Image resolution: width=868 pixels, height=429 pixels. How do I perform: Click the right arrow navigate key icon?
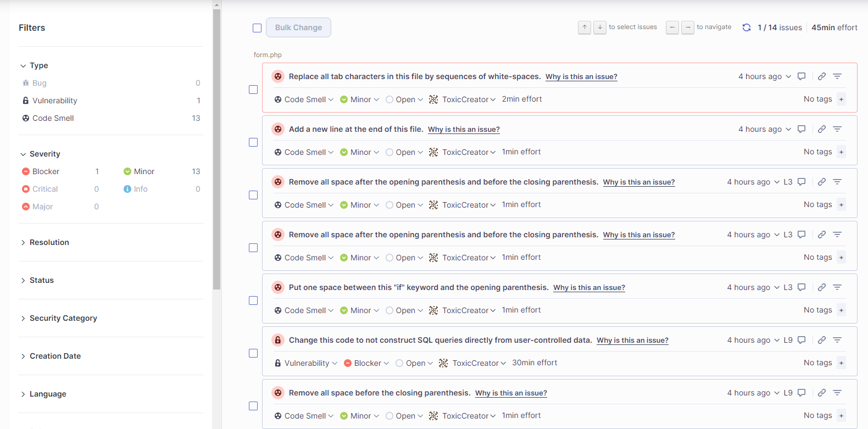(x=688, y=27)
